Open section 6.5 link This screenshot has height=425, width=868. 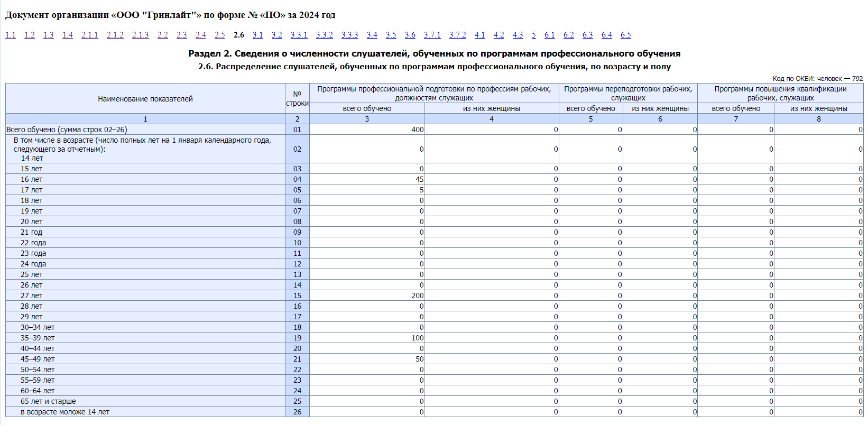(626, 35)
